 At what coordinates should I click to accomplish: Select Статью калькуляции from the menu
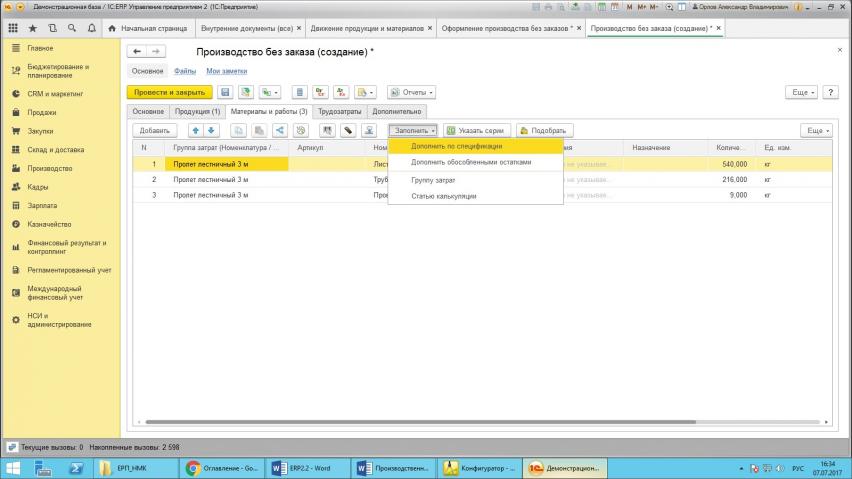pyautogui.click(x=443, y=196)
